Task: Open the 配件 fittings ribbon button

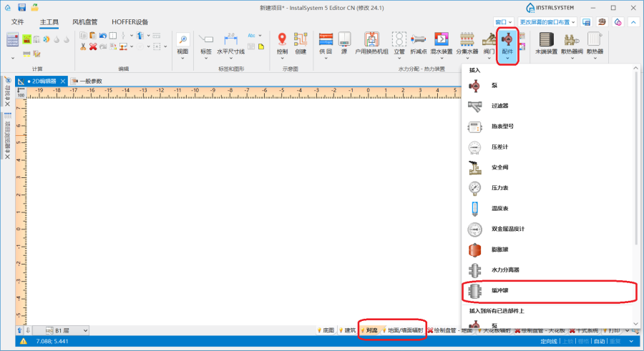Action: click(x=508, y=44)
